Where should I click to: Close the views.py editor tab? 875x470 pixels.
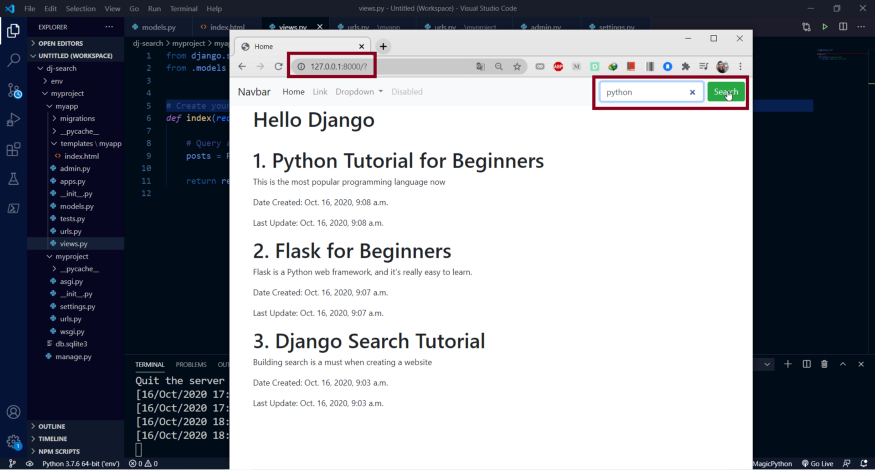[320, 27]
